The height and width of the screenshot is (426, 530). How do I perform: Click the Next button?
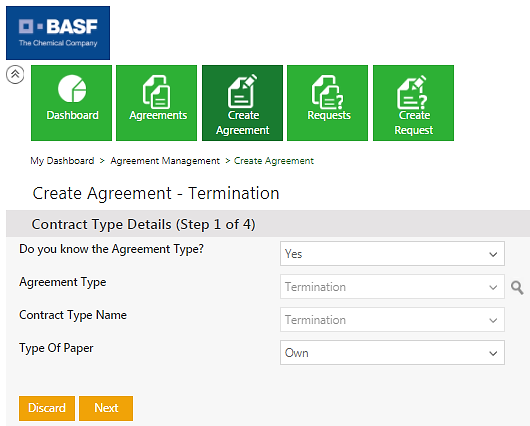[x=106, y=408]
